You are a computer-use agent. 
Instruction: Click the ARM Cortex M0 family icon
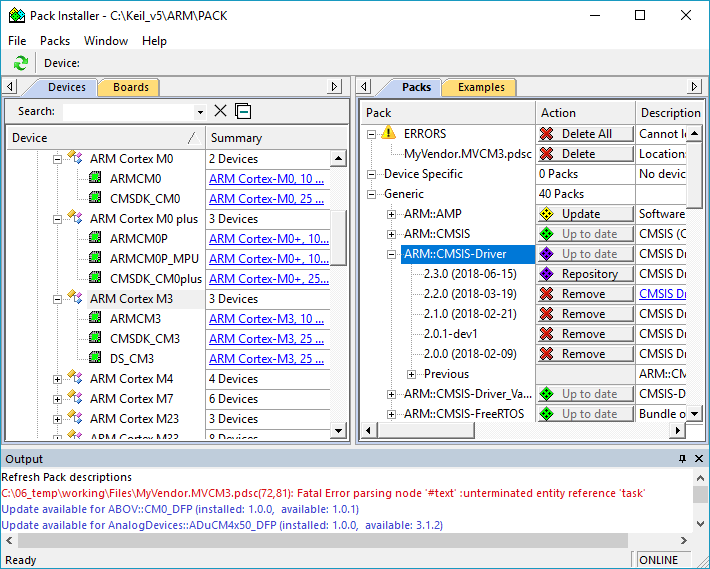point(75,158)
